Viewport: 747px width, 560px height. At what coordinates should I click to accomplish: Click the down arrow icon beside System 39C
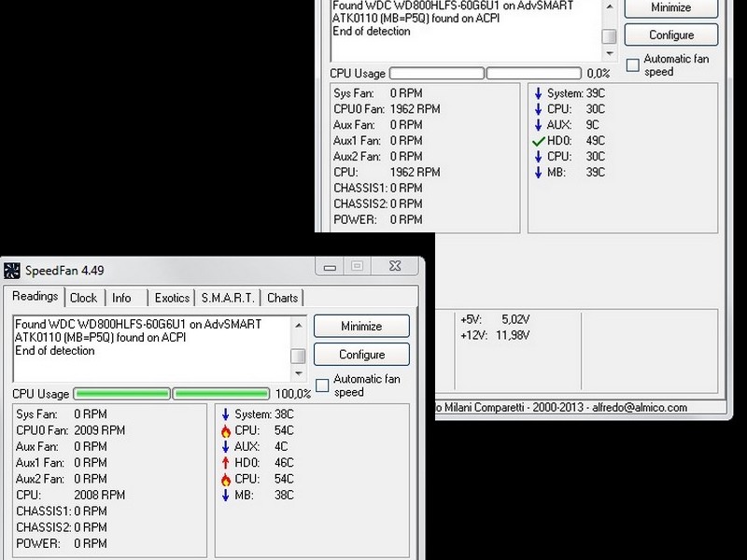point(538,93)
